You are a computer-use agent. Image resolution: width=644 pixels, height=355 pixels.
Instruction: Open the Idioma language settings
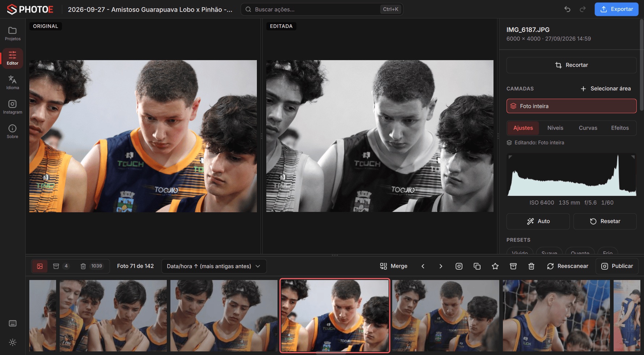13,83
